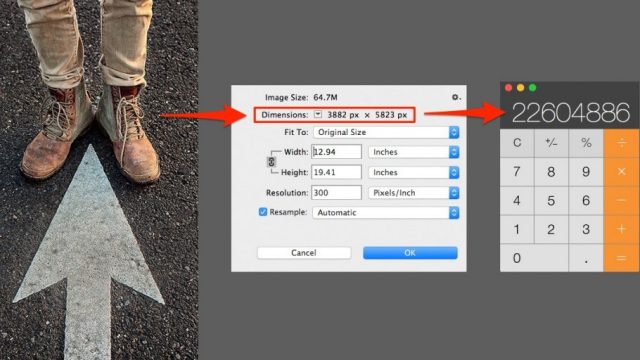Open the Resolution units dropdown
640x360 pixels.
click(x=413, y=193)
